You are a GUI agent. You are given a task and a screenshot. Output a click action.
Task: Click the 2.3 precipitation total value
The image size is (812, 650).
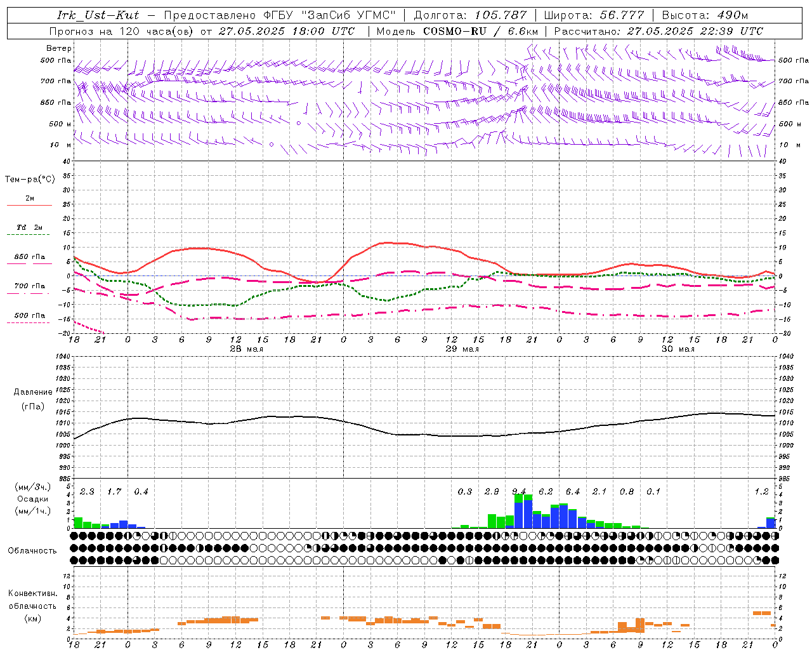tap(87, 491)
